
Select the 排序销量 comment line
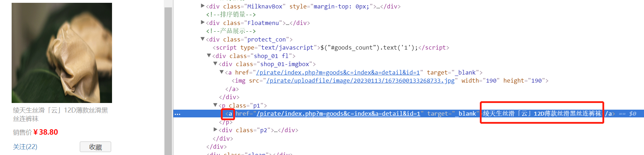231,14
